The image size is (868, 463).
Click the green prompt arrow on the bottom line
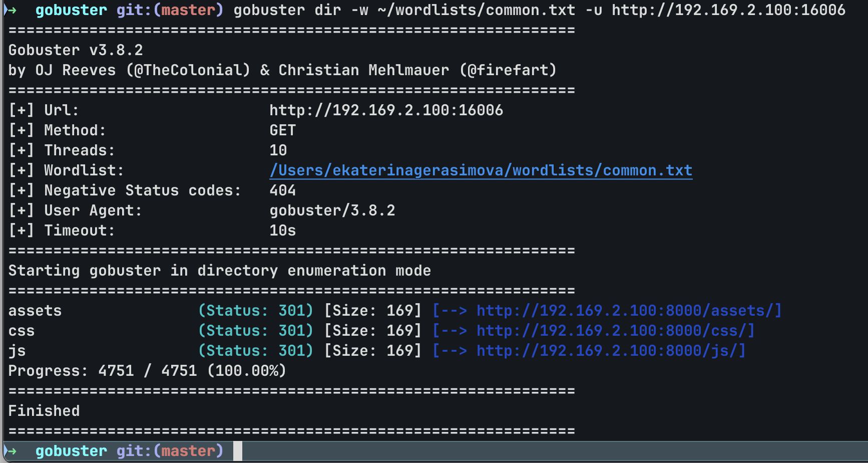(x=10, y=451)
